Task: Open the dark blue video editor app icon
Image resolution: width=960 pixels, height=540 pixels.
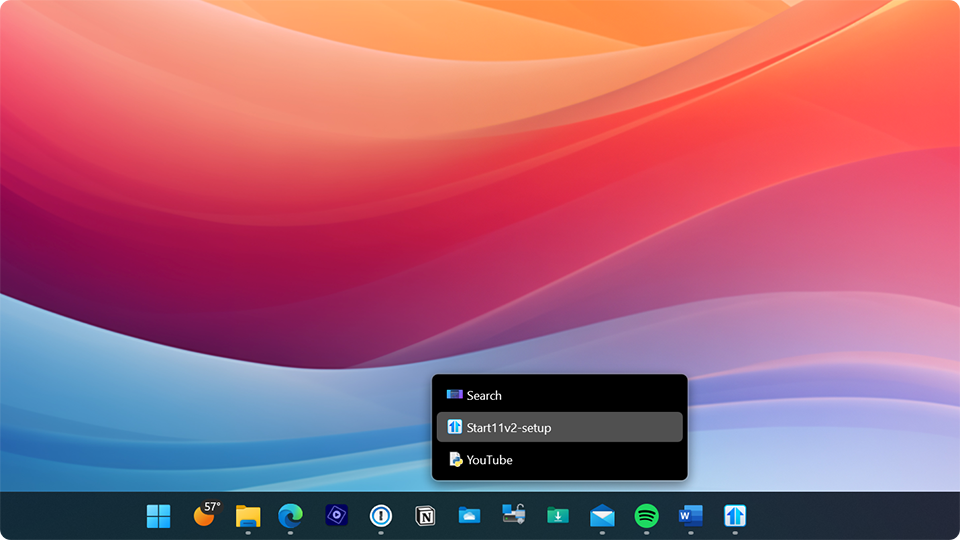Action: coord(336,515)
